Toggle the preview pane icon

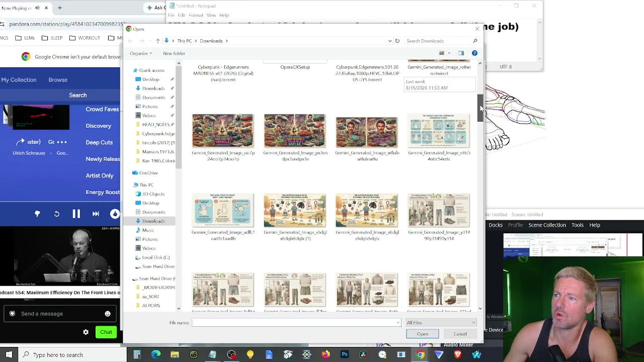pos(461,53)
